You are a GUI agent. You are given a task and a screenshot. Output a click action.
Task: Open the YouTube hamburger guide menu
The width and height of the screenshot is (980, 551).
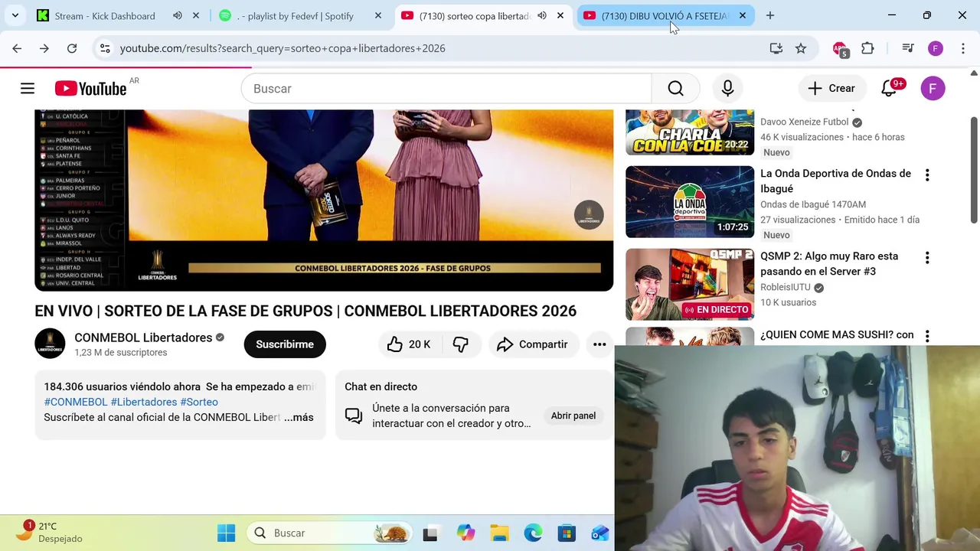[x=28, y=89]
